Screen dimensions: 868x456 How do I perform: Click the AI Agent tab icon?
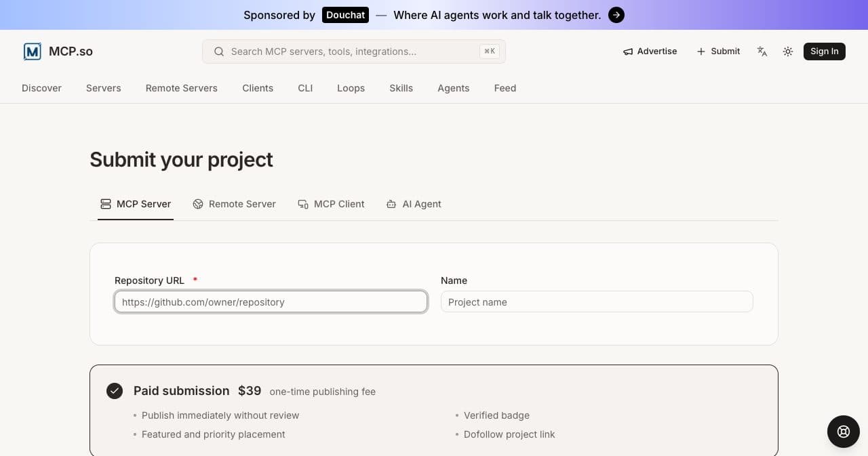pos(391,204)
